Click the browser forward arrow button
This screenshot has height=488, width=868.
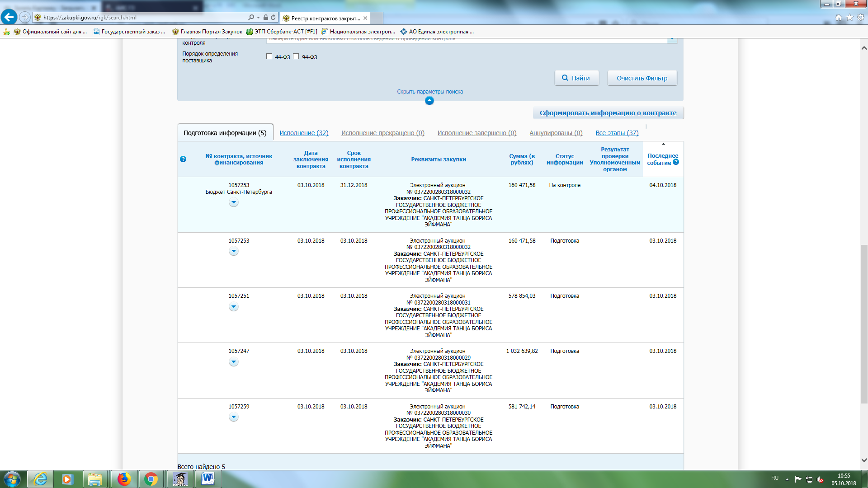pyautogui.click(x=25, y=17)
